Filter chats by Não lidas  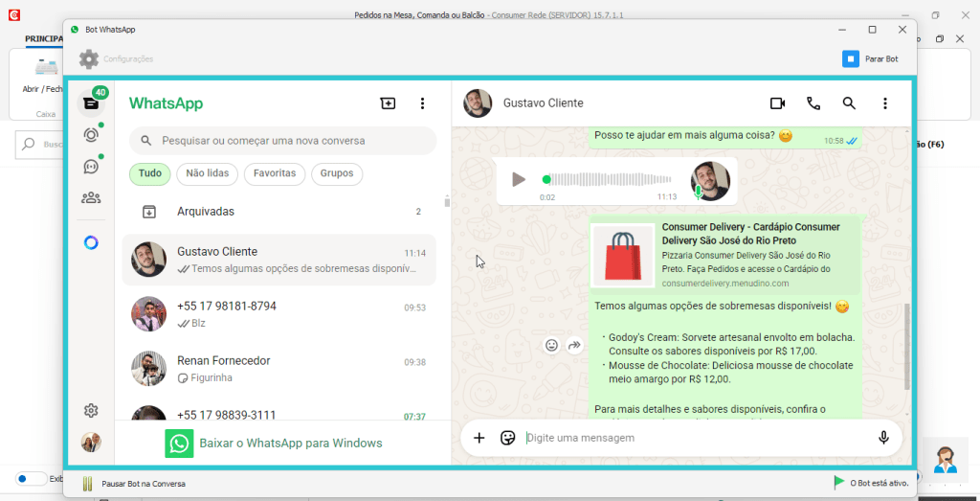pos(207,173)
